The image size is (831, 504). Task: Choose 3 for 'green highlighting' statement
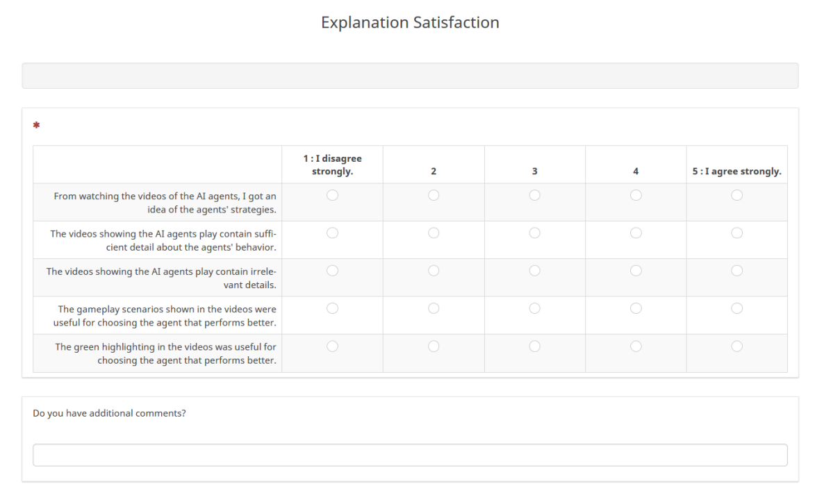click(534, 346)
